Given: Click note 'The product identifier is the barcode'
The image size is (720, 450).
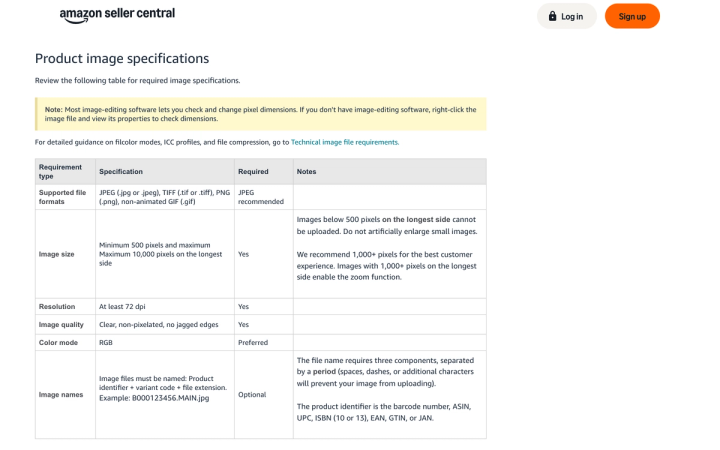Looking at the screenshot, I should tap(384, 412).
